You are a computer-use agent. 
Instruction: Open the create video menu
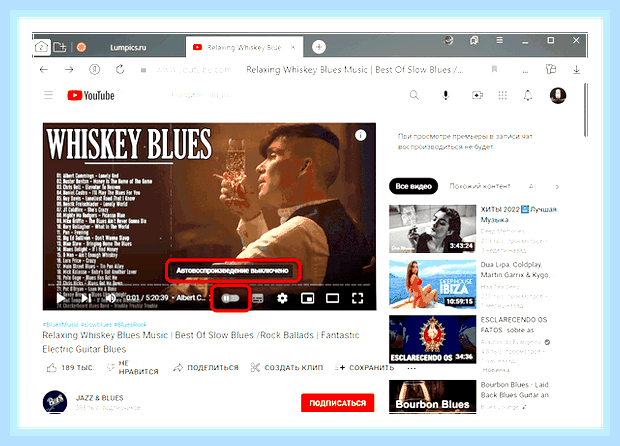point(477,95)
